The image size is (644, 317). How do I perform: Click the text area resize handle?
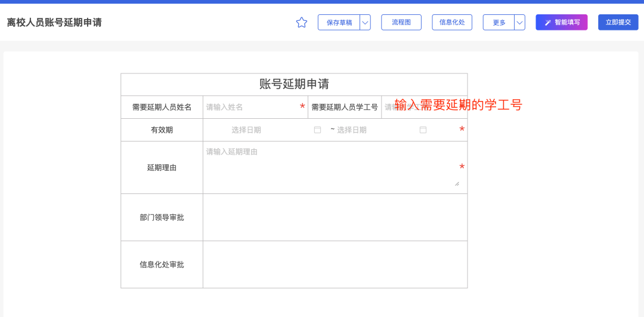pos(457,184)
